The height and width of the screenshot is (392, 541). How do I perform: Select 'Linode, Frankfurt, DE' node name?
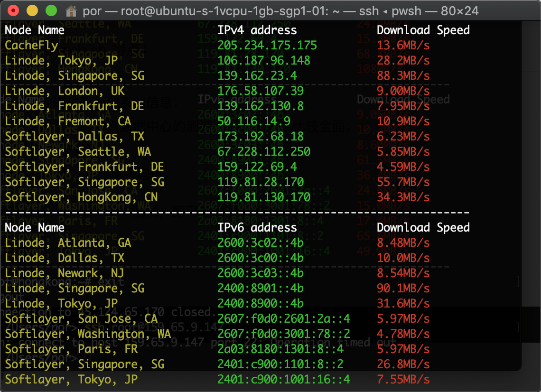pyautogui.click(x=75, y=106)
